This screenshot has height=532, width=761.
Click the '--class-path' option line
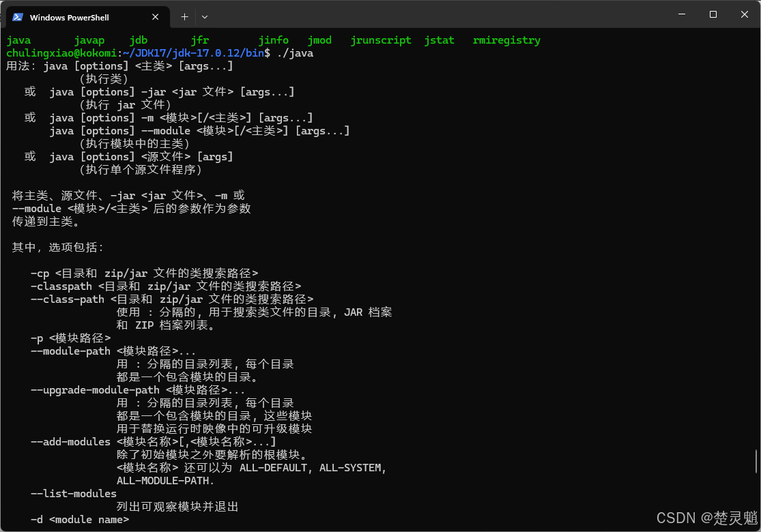[172, 299]
